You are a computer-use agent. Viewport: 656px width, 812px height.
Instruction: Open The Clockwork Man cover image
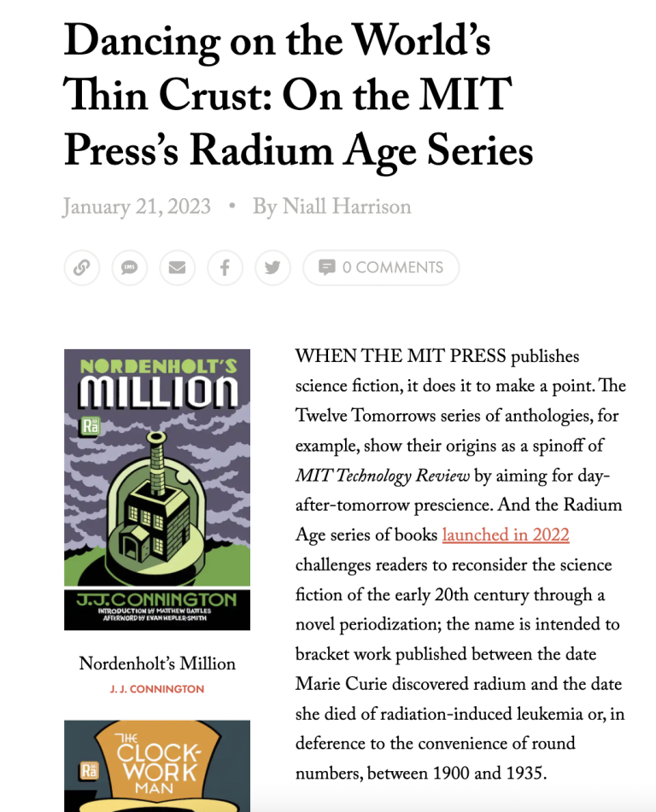coord(157,766)
